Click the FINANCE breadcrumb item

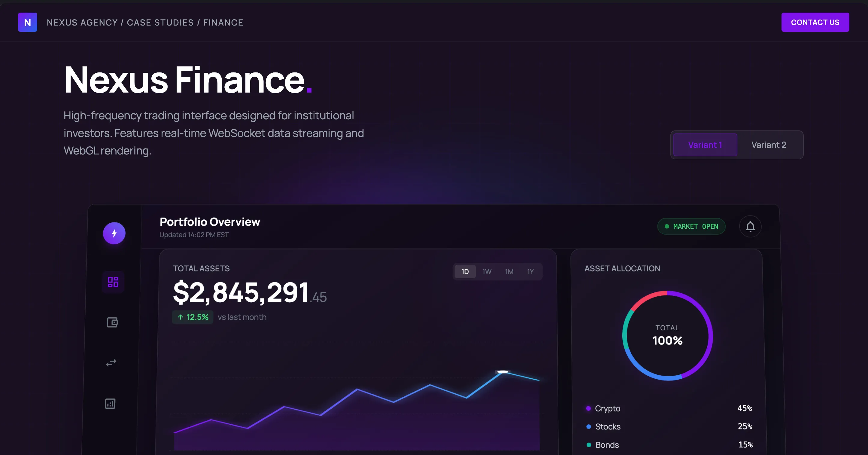pyautogui.click(x=223, y=22)
